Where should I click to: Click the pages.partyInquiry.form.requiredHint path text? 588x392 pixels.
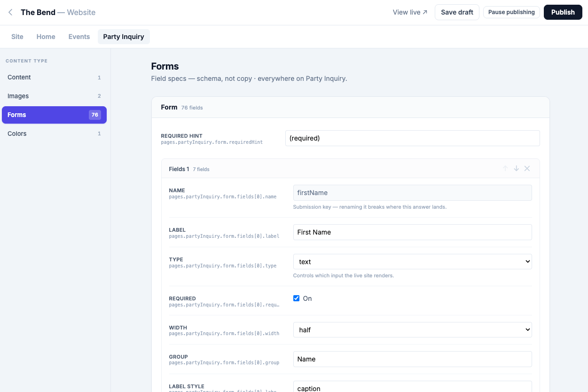(x=212, y=142)
